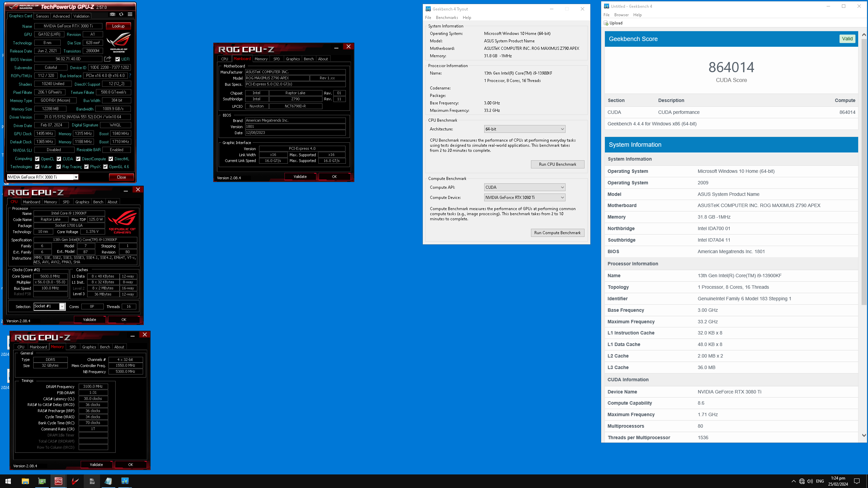Click Close button in GPU-Z

(x=121, y=177)
